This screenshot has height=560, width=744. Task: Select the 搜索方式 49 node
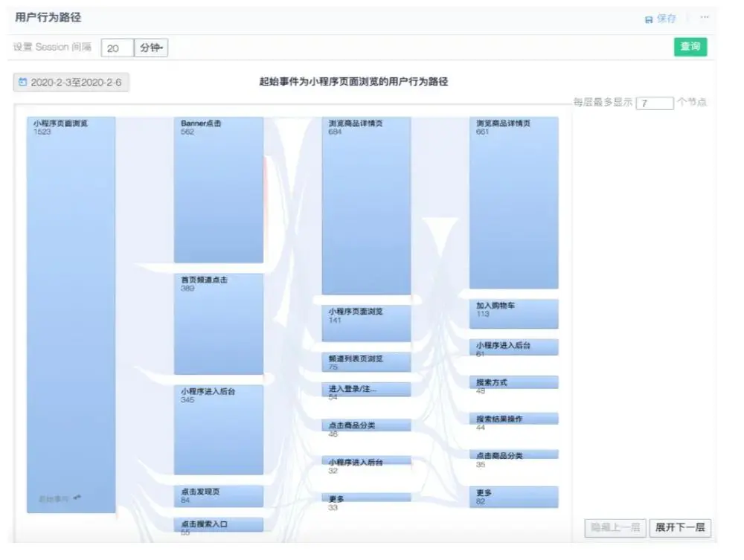coord(514,382)
